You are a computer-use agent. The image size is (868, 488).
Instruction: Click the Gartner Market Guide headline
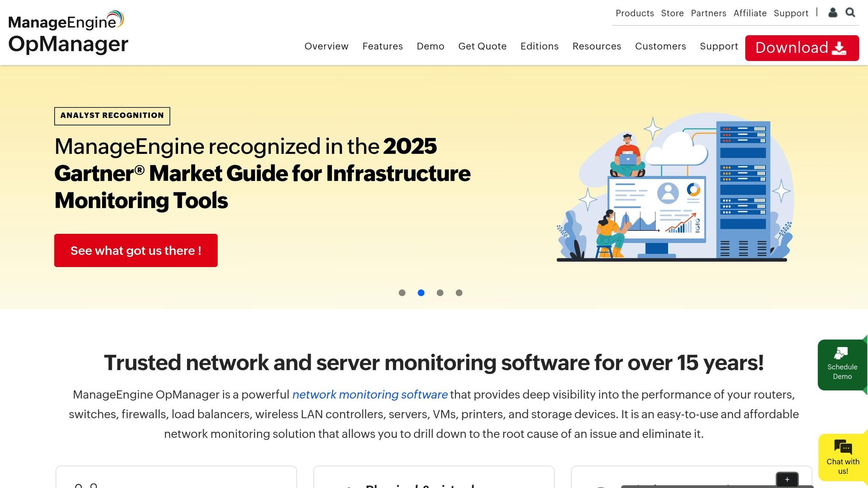pos(262,173)
